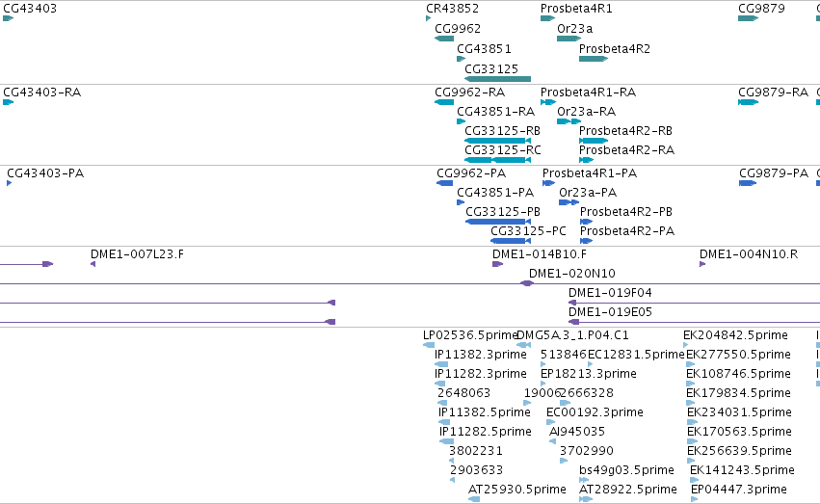This screenshot has width=820, height=504.
Task: Open protein CG33125-PC
Action: 528,231
